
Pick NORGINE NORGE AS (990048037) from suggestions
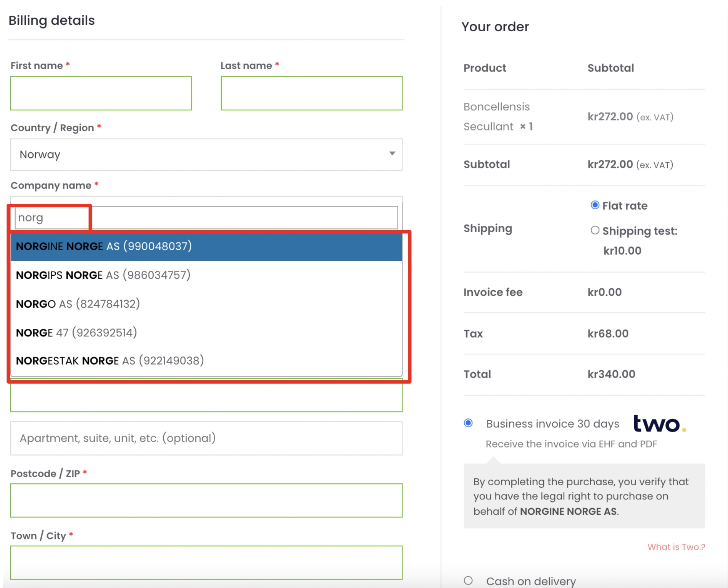tap(206, 246)
